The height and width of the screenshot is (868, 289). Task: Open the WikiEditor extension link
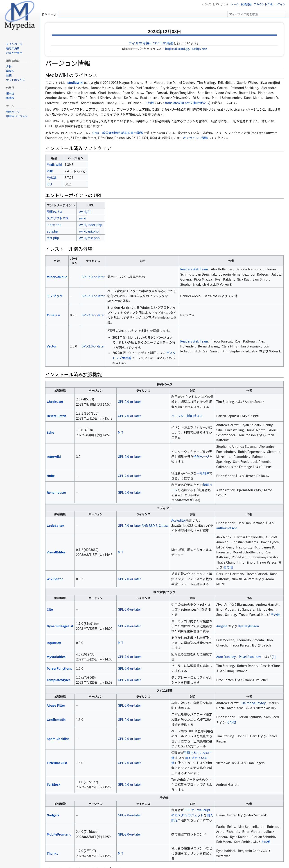(x=55, y=579)
